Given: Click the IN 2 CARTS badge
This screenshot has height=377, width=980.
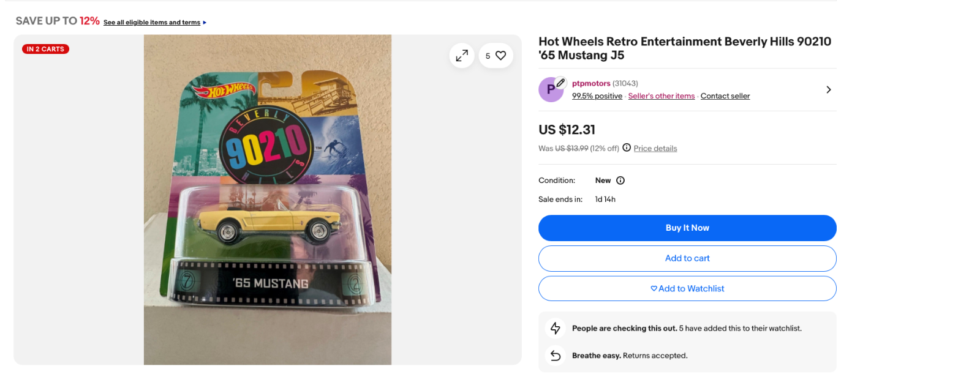Looking at the screenshot, I should [45, 49].
